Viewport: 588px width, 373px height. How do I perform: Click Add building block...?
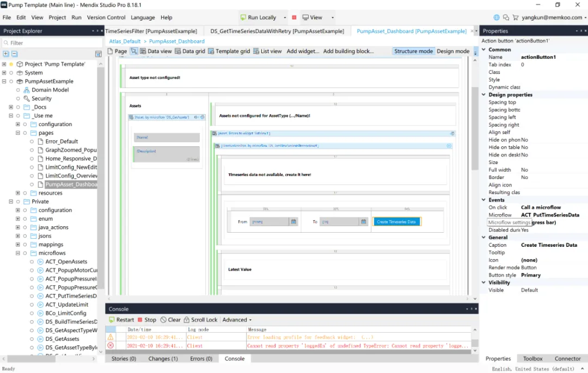348,51
